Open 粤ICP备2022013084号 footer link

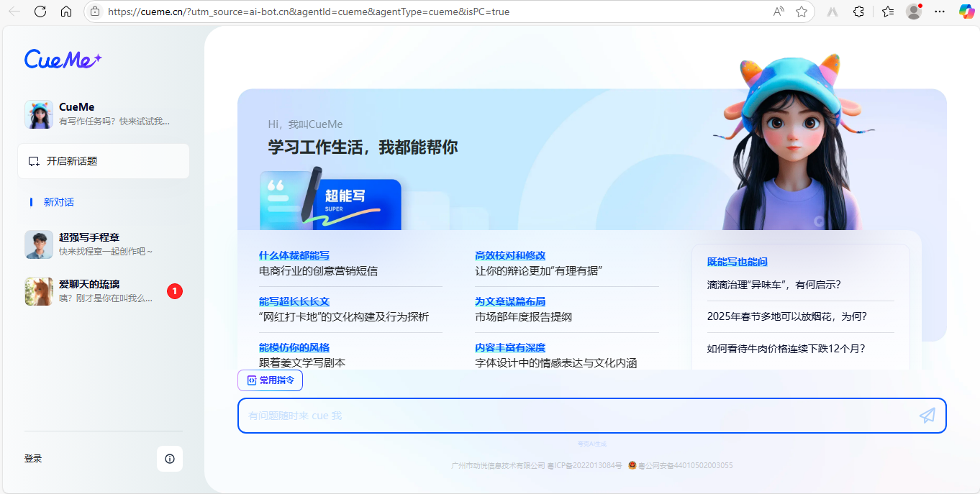tap(584, 465)
